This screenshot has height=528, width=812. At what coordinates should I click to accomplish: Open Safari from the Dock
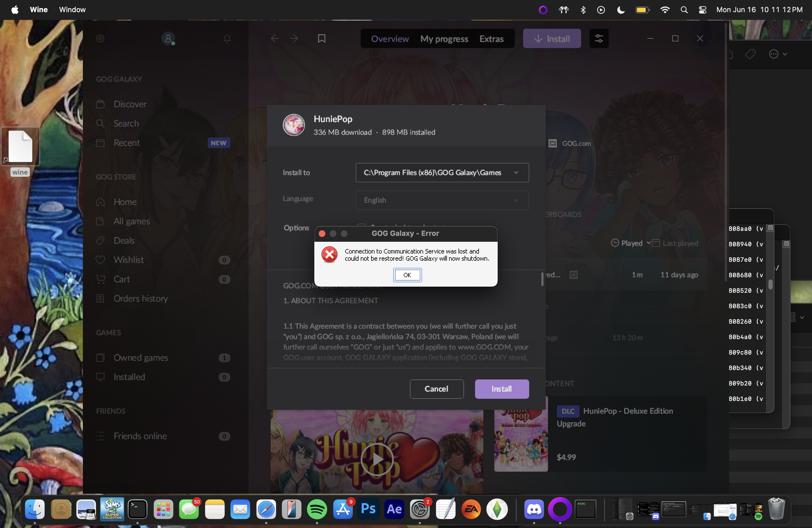[x=266, y=509]
